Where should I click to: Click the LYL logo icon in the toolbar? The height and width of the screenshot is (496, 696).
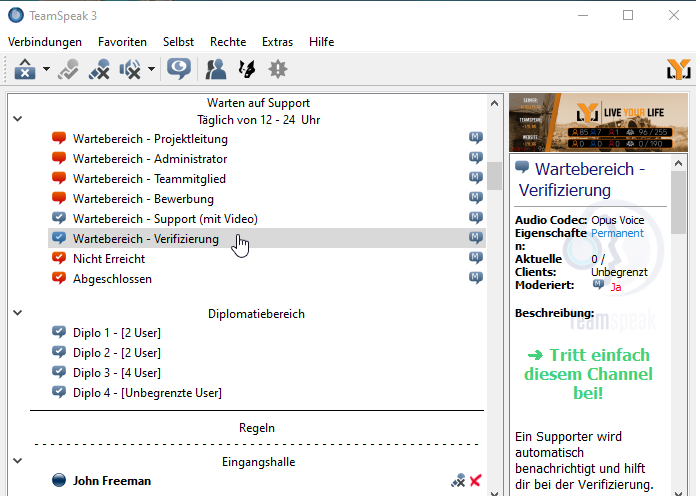coord(679,69)
